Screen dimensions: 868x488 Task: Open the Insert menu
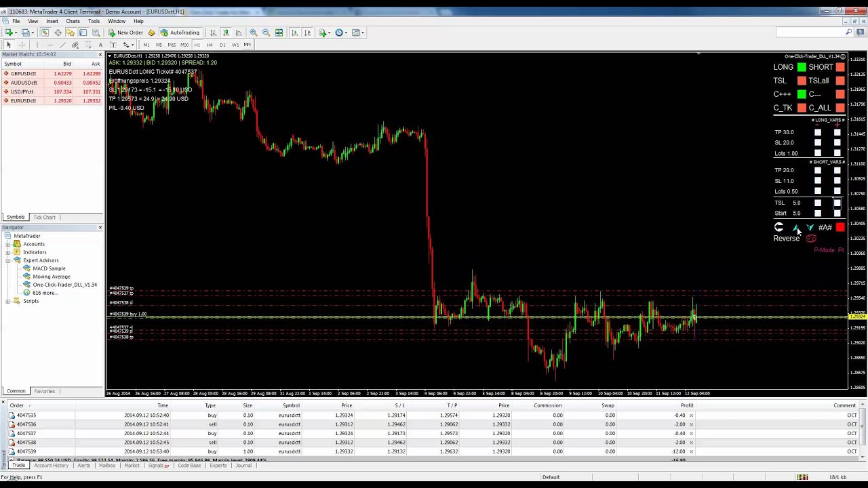coord(52,21)
